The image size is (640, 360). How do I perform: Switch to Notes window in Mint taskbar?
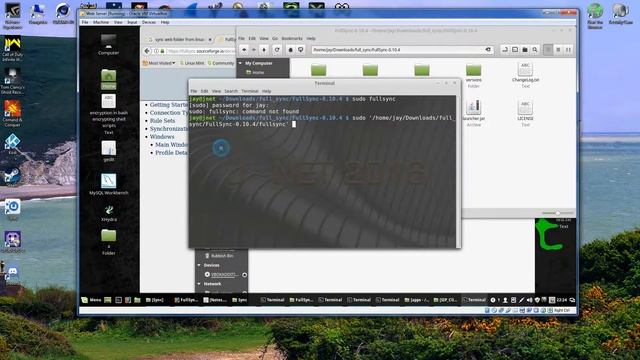click(215, 300)
